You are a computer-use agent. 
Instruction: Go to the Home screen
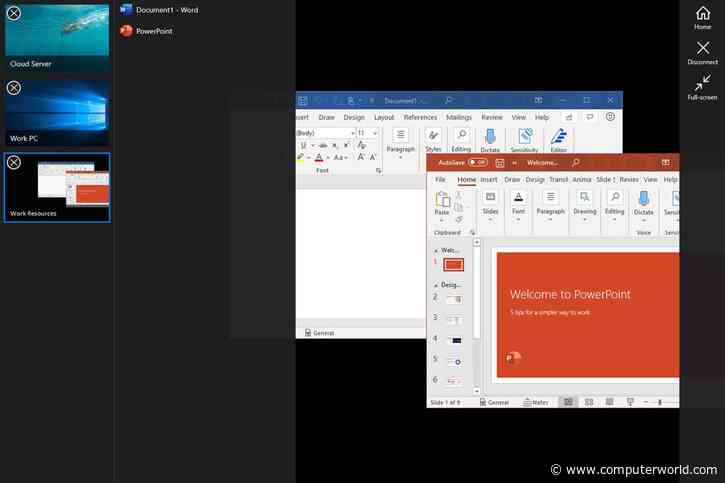(x=702, y=18)
